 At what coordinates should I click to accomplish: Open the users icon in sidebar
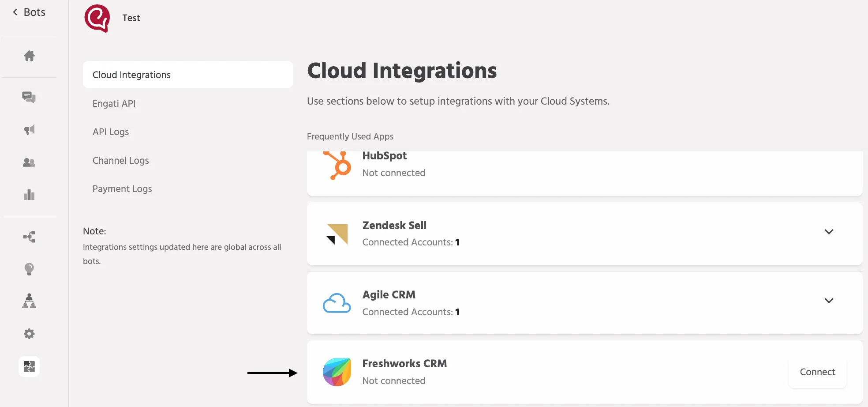[29, 162]
